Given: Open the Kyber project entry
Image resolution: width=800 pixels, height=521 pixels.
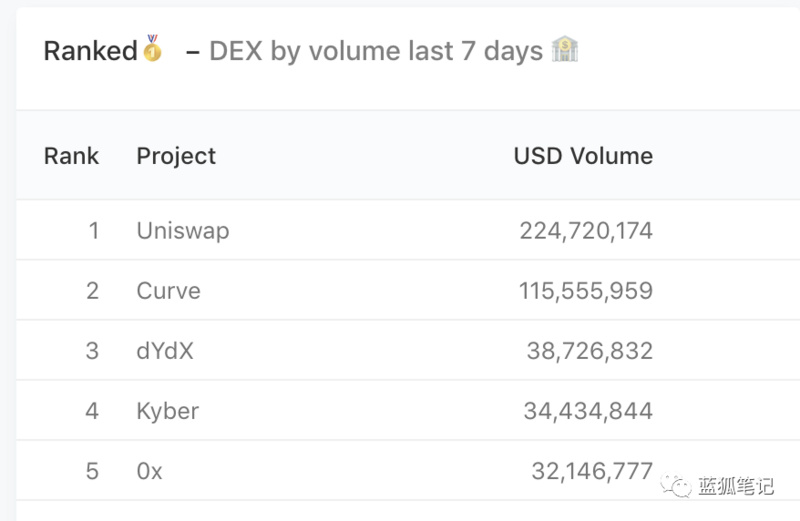Looking at the screenshot, I should (x=168, y=411).
